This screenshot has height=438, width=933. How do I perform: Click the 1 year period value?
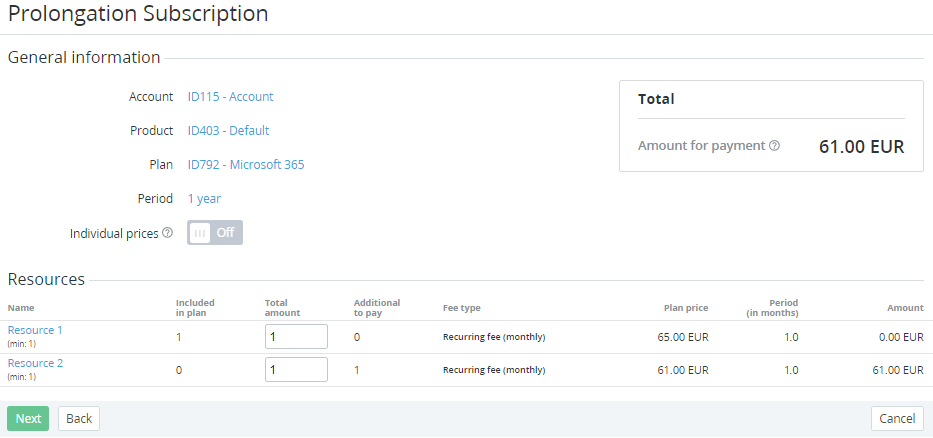[204, 199]
